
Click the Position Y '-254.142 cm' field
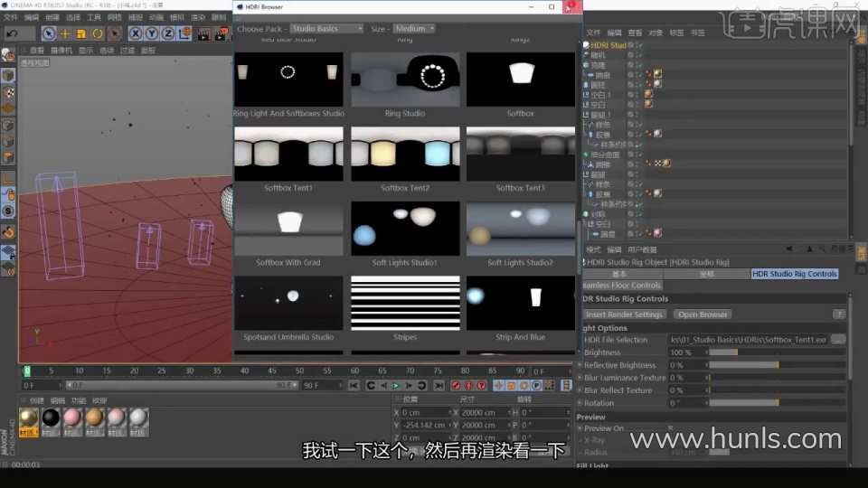pos(426,425)
